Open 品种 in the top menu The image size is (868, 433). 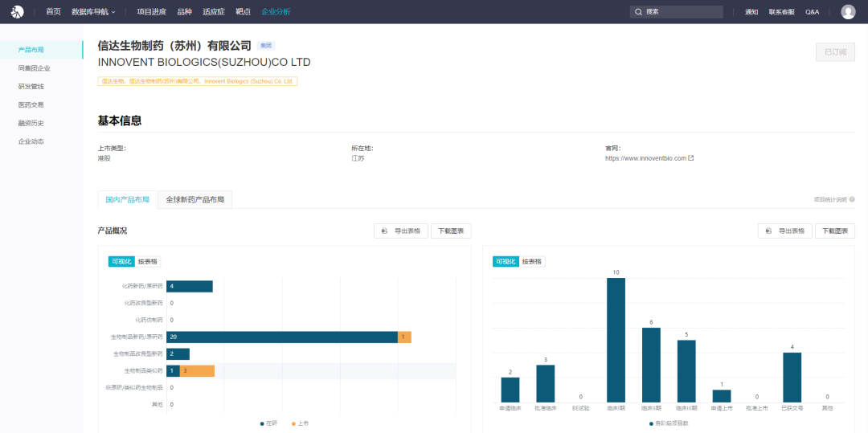click(x=184, y=11)
